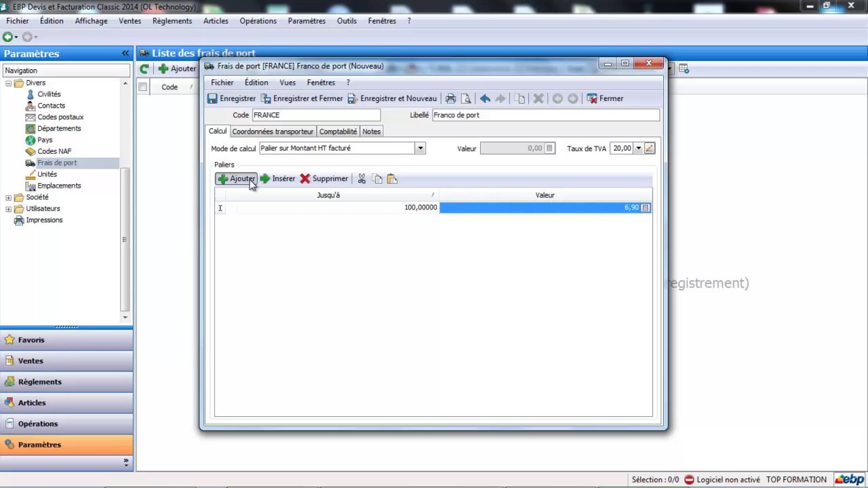Open the Outils menu in main menu bar
Viewport: 868px width, 488px height.
pyautogui.click(x=347, y=21)
